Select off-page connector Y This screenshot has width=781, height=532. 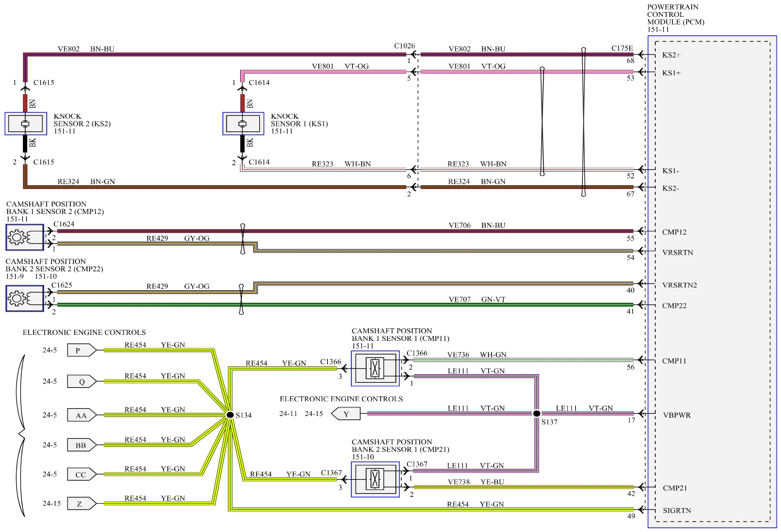click(346, 414)
